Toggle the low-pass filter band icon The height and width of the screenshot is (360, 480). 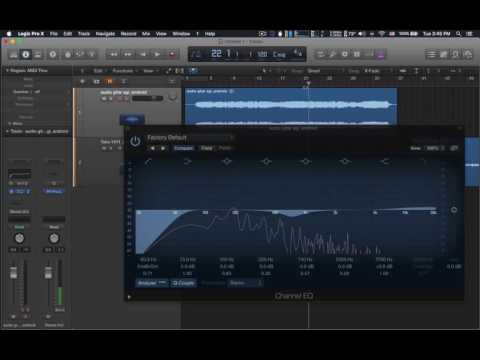pos(424,162)
